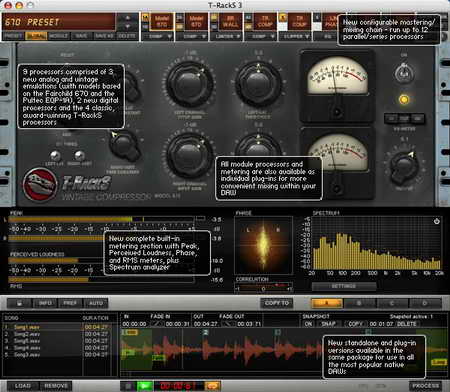Viewport: 450px width, 392px height.
Task: Click the preset up arrow
Action: pos(128,18)
